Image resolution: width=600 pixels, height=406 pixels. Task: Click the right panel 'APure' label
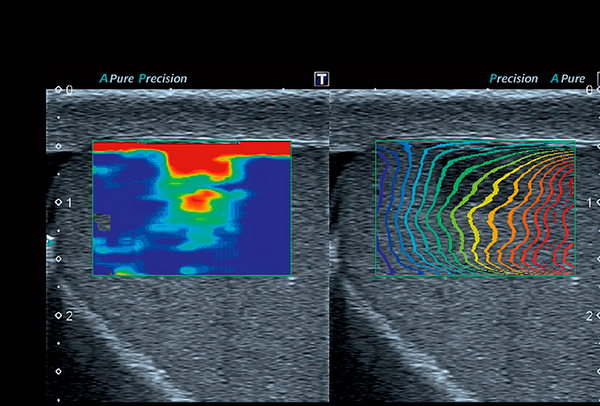(x=568, y=79)
